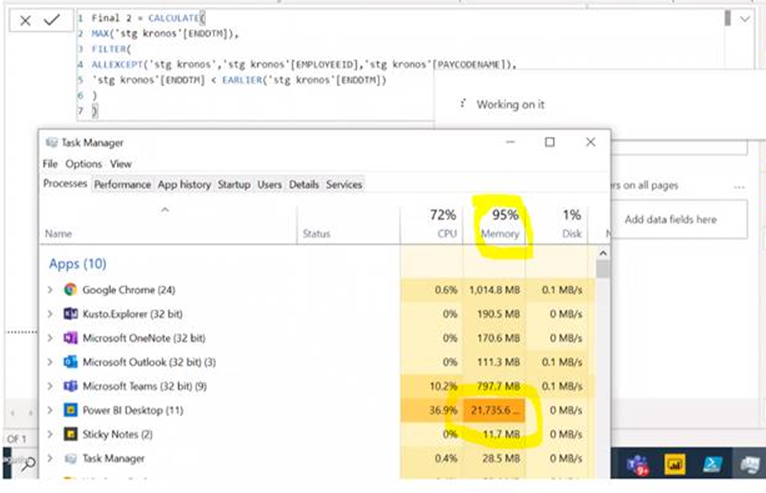The image size is (766, 493).
Task: Expand the Microsoft OneNote process group
Action: tap(50, 338)
